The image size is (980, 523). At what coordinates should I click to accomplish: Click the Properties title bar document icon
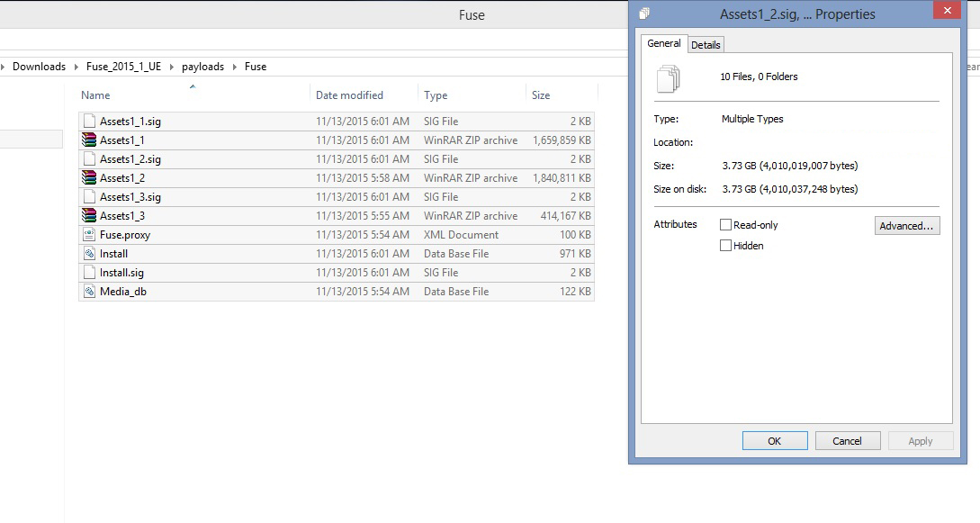(644, 14)
